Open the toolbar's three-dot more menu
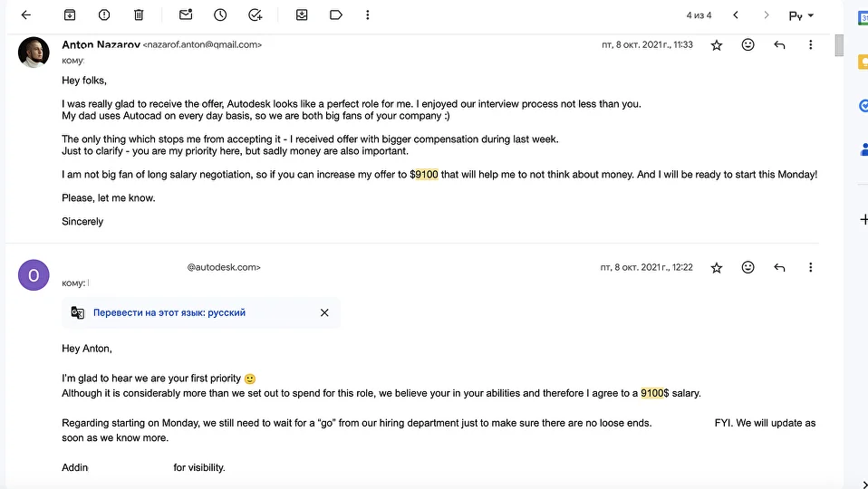The height and width of the screenshot is (489, 868). (368, 14)
